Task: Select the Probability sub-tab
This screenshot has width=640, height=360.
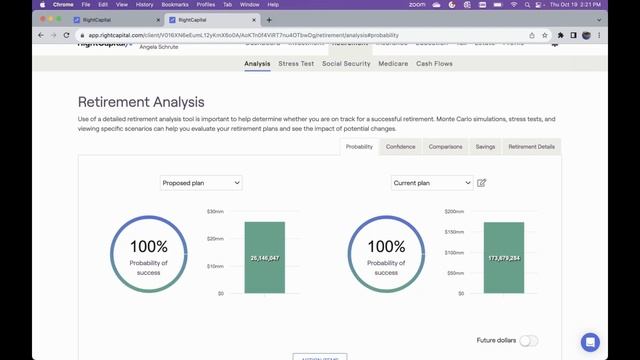Action: 359,147
